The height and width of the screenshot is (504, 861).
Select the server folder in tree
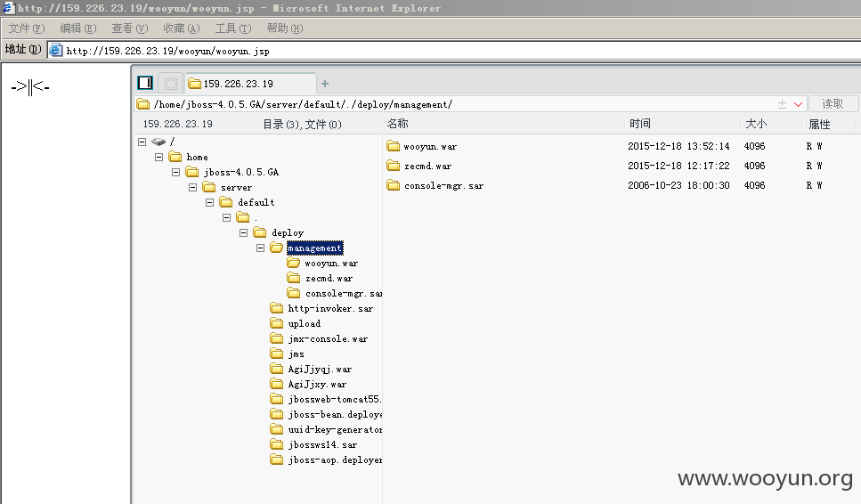tap(236, 187)
